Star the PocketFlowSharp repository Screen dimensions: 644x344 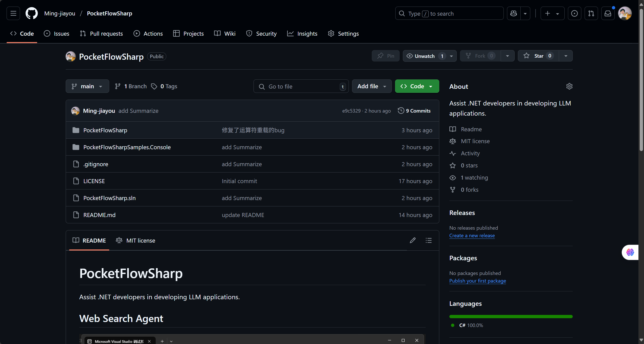(x=538, y=56)
